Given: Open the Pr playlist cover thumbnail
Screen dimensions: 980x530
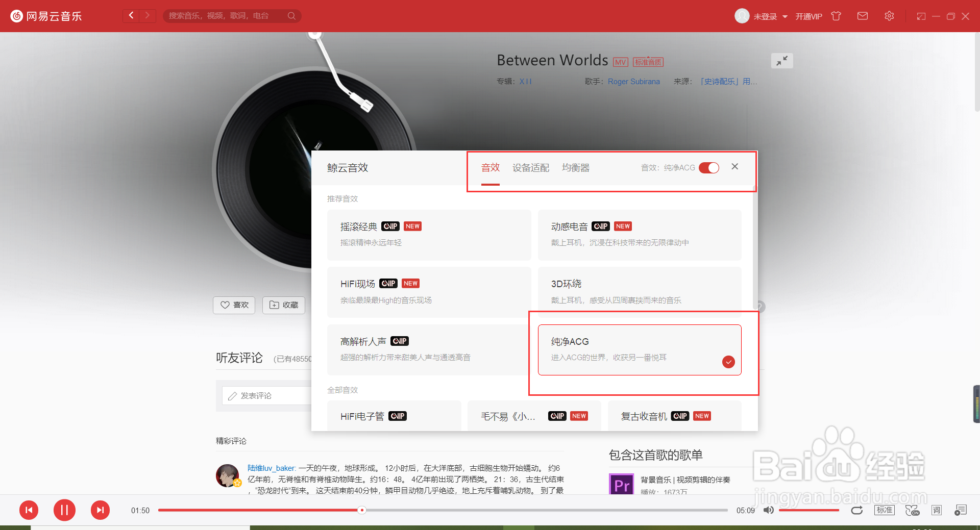Looking at the screenshot, I should pos(621,484).
